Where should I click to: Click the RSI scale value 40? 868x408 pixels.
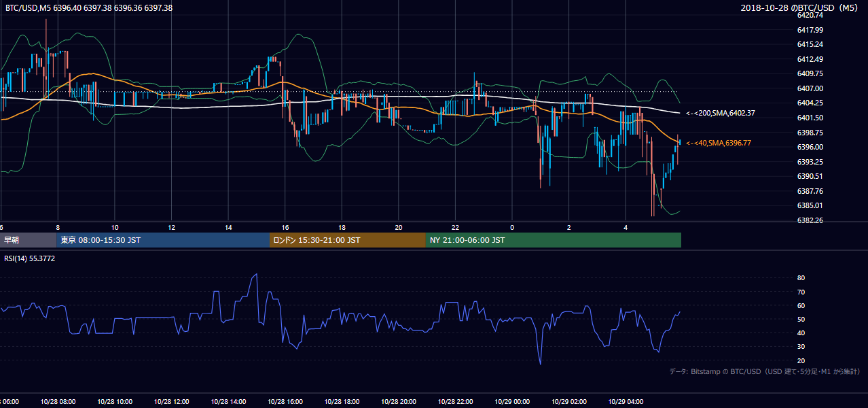tap(801, 333)
